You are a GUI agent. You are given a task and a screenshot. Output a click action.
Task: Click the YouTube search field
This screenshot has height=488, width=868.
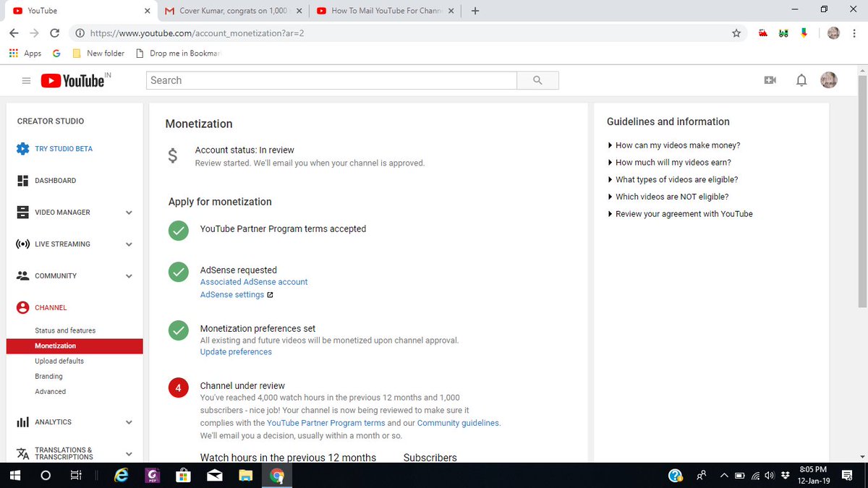tap(331, 80)
